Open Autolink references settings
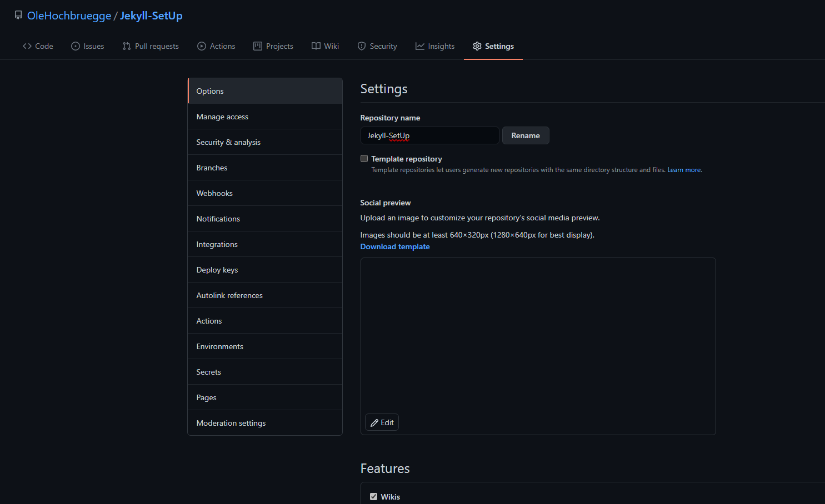 coord(265,295)
